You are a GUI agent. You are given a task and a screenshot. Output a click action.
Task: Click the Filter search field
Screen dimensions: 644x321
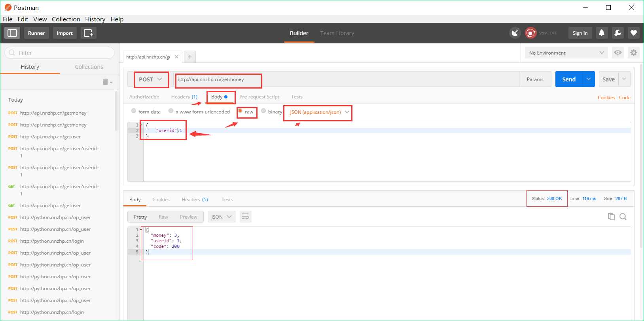[59, 53]
